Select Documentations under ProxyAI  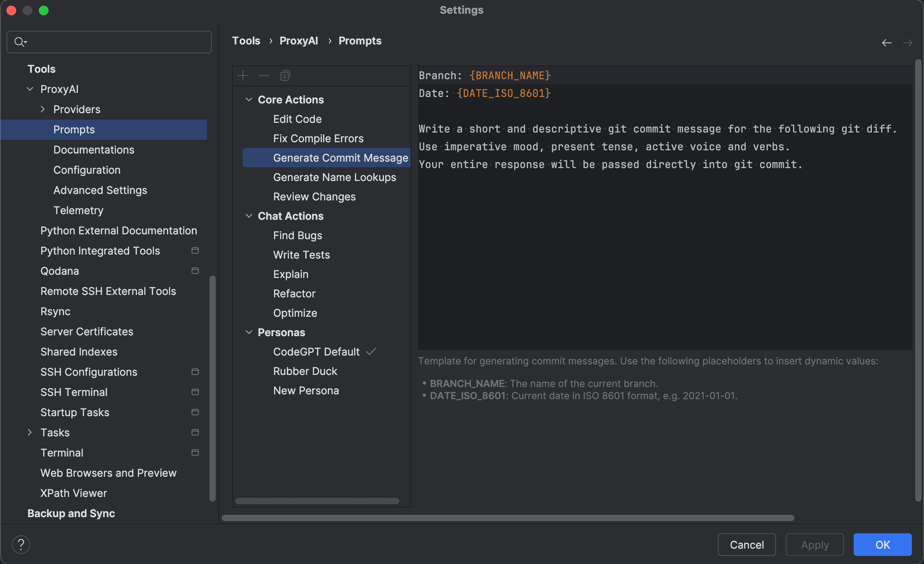[94, 149]
